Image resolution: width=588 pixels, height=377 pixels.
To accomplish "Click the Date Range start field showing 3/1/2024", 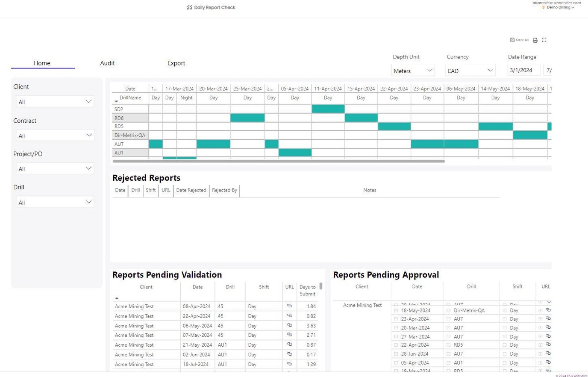I will [x=523, y=70].
